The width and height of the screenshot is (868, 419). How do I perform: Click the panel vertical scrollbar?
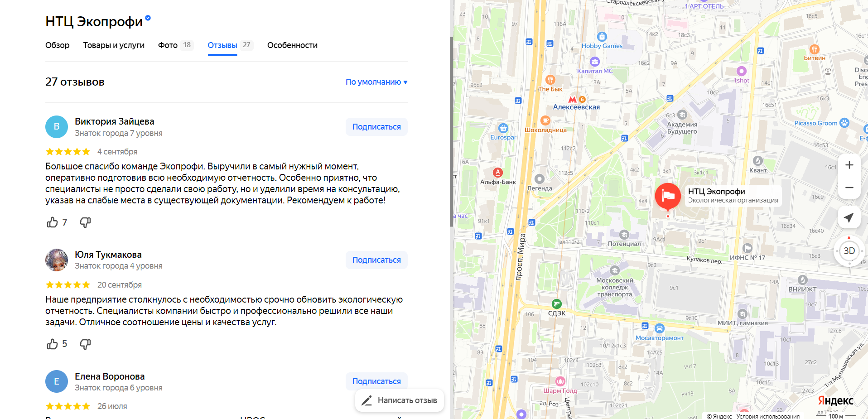(451, 131)
